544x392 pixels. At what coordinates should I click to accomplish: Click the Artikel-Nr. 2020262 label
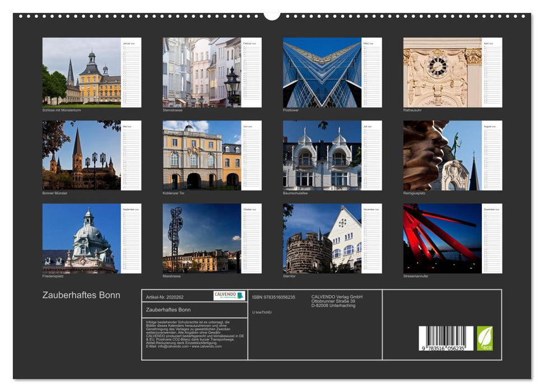165,297
